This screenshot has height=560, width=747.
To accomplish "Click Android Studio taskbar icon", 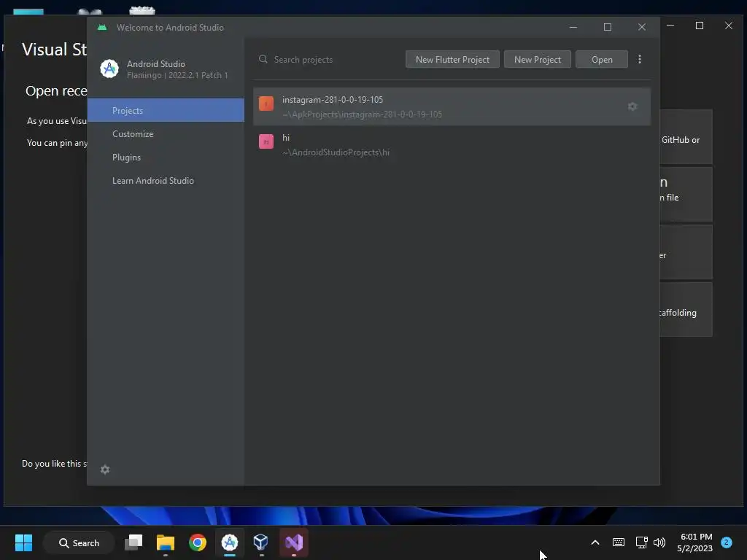I will tap(230, 542).
